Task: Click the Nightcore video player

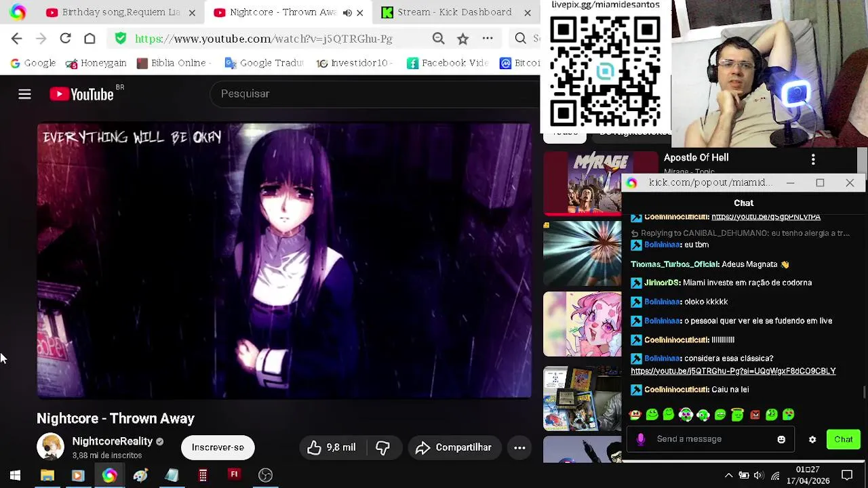Action: click(x=285, y=260)
